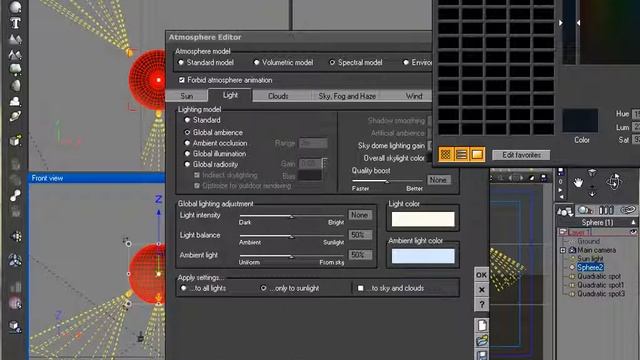Toggle apply to sky and clouds checkbox
This screenshot has width=640, height=360.
360,288
